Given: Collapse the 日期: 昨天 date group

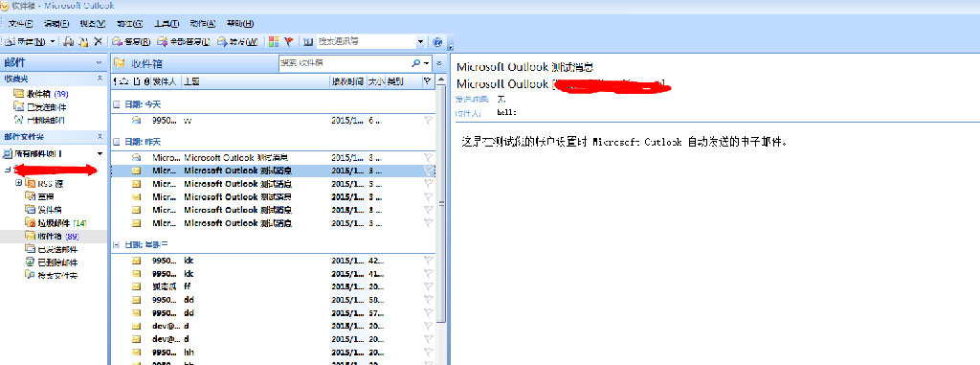Looking at the screenshot, I should (116, 142).
